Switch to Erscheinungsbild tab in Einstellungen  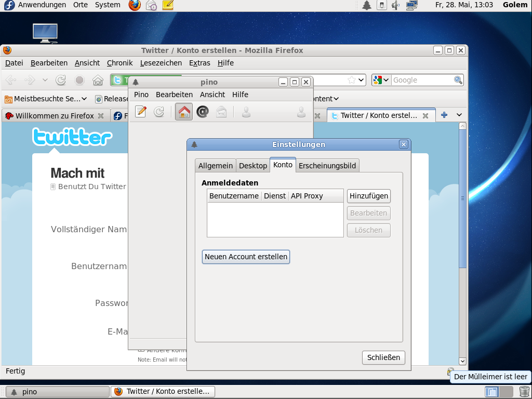click(327, 166)
